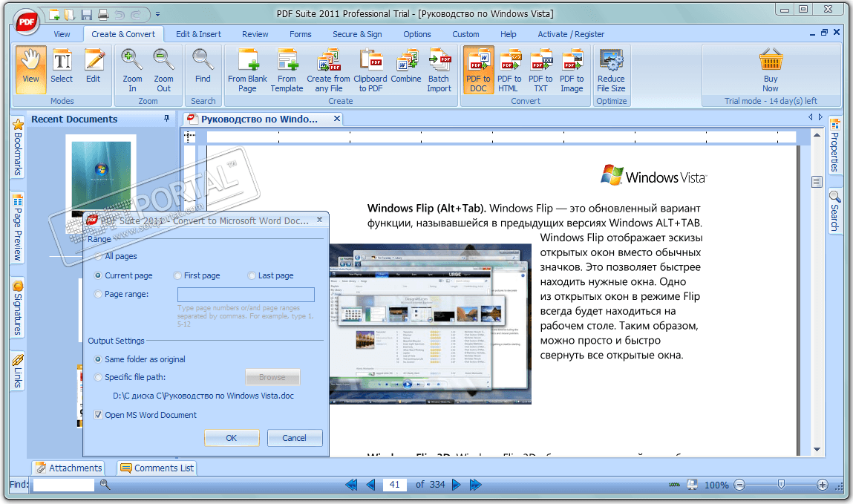Open the Comments List panel
This screenshot has width=853, height=504.
click(157, 468)
